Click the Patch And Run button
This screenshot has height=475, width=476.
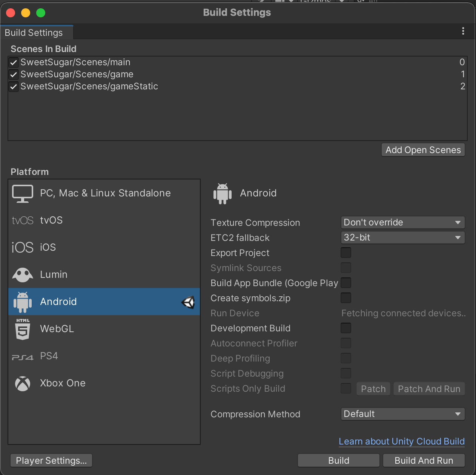point(429,389)
